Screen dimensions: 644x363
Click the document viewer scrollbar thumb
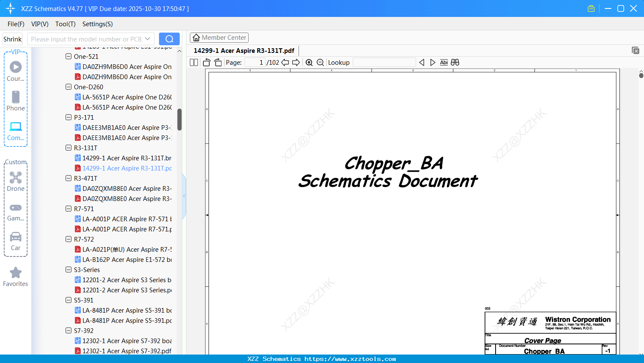pos(641,75)
